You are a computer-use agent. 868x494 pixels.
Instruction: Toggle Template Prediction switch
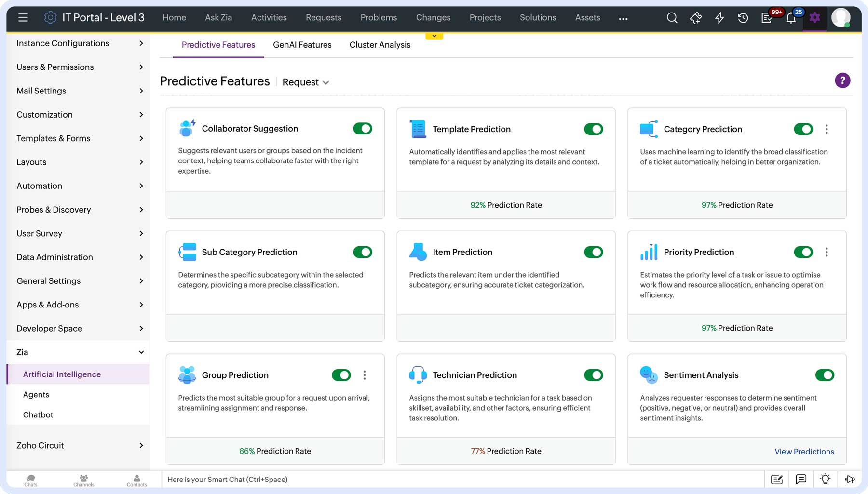[x=594, y=129]
